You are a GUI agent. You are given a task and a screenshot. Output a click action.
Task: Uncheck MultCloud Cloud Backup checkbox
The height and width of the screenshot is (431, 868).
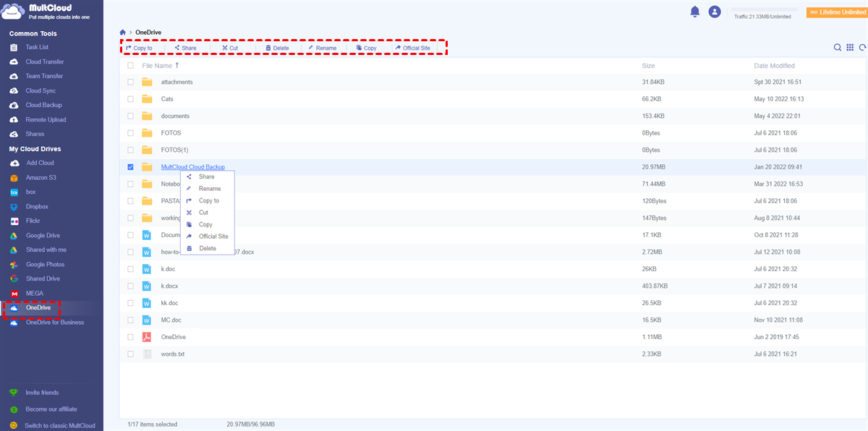click(130, 167)
